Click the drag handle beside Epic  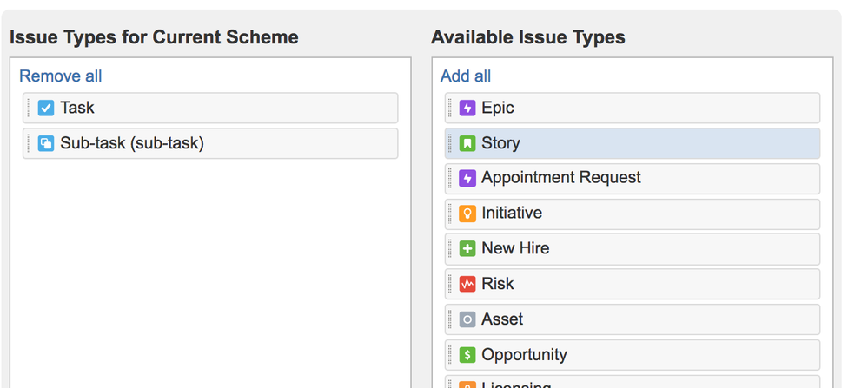(x=450, y=108)
